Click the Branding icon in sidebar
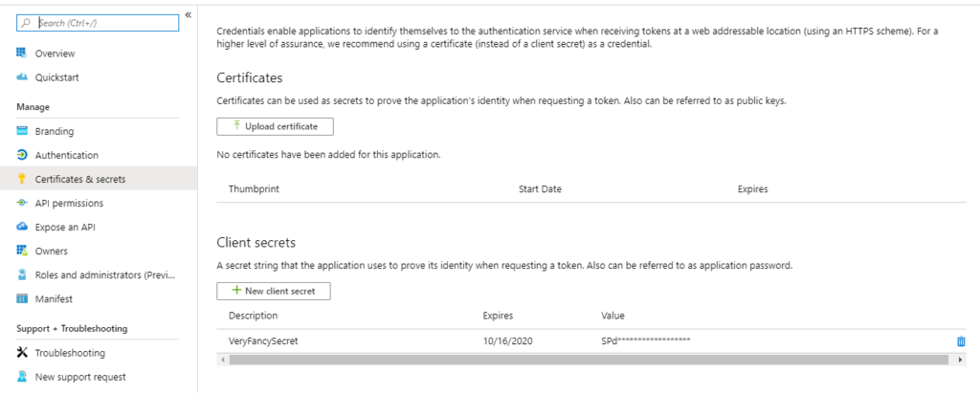The height and width of the screenshot is (393, 980). tap(22, 131)
